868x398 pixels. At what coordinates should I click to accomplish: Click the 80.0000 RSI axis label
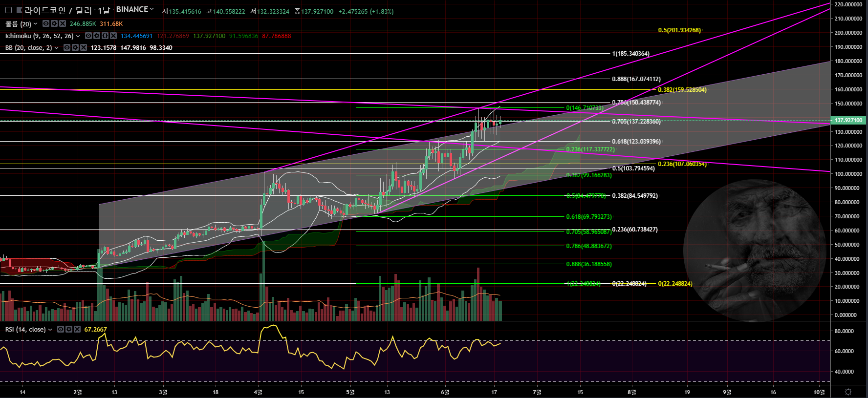pyautogui.click(x=845, y=331)
